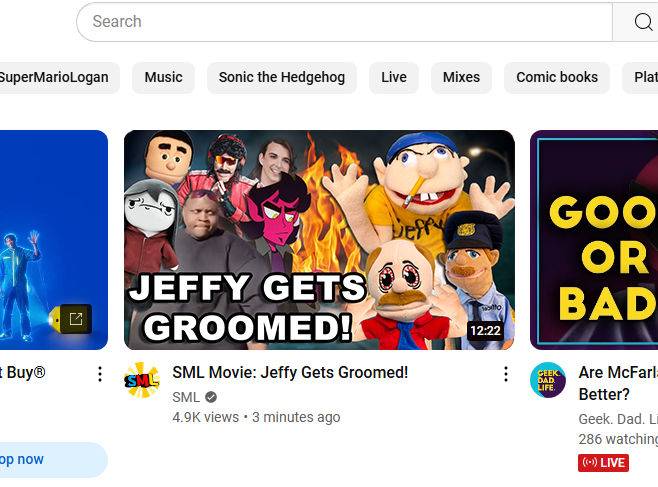Open the Geek Dad Life channel avatar

(548, 380)
